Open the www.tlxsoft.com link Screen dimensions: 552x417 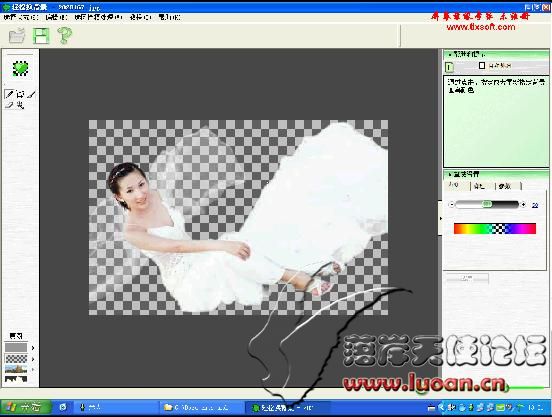click(481, 27)
